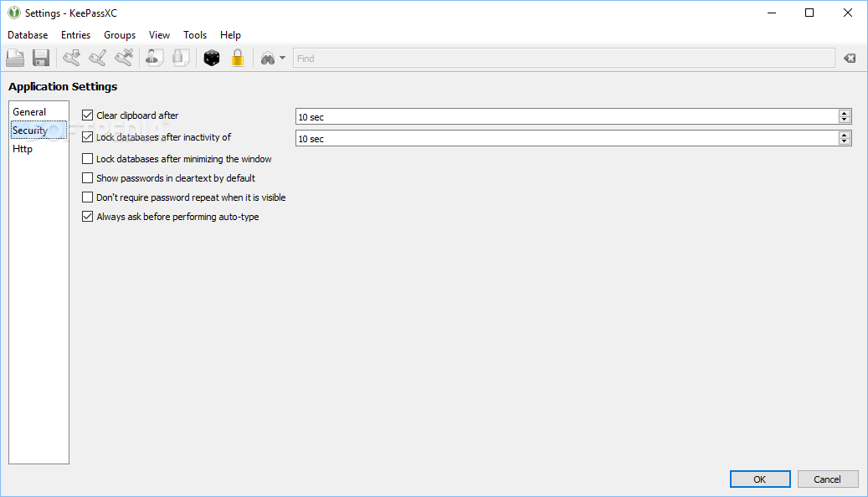Click the Copy username icon

(155, 58)
